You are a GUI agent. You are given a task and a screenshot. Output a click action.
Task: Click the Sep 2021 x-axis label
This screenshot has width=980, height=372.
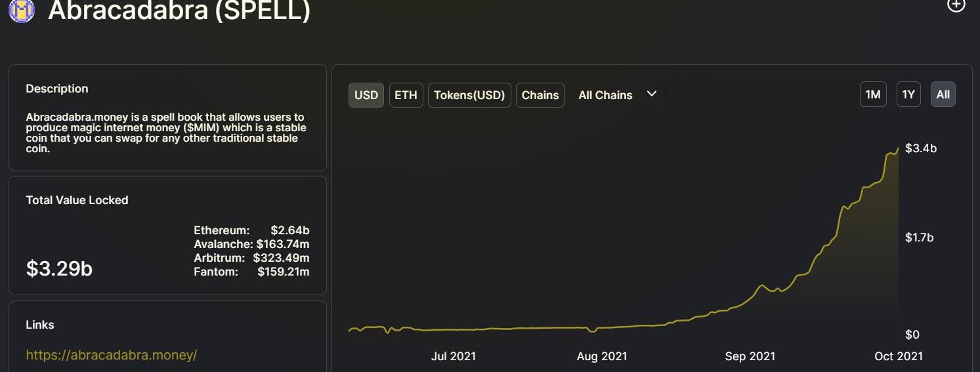[x=750, y=356]
